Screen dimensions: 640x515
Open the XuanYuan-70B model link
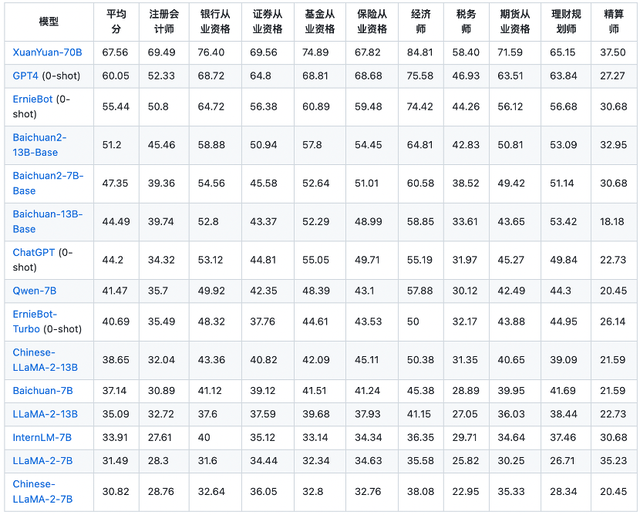[x=47, y=51]
